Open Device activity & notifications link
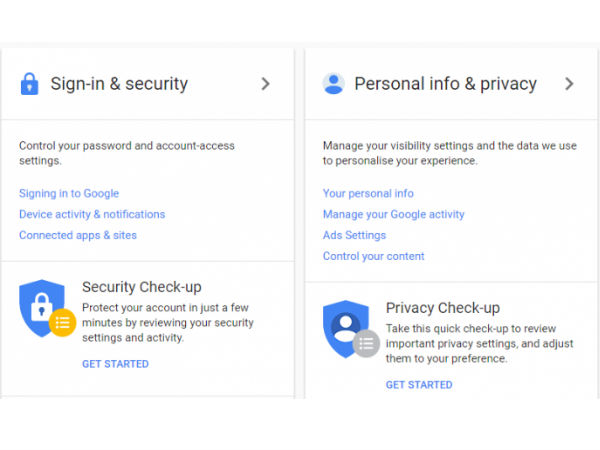600x450 pixels. point(92,214)
